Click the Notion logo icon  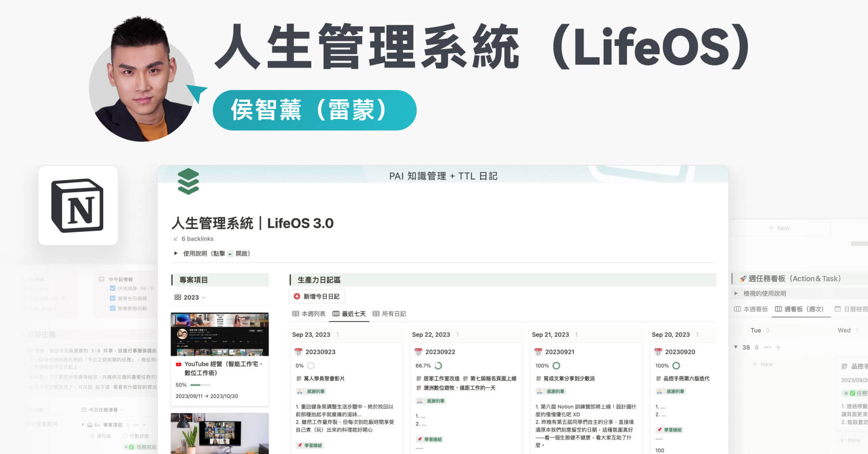[x=78, y=206]
